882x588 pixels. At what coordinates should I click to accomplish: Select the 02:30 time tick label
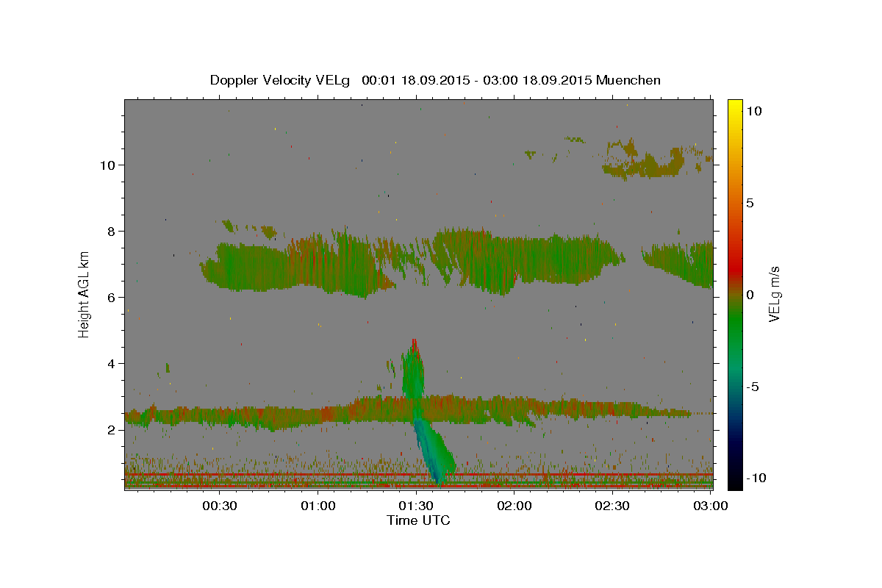click(612, 506)
